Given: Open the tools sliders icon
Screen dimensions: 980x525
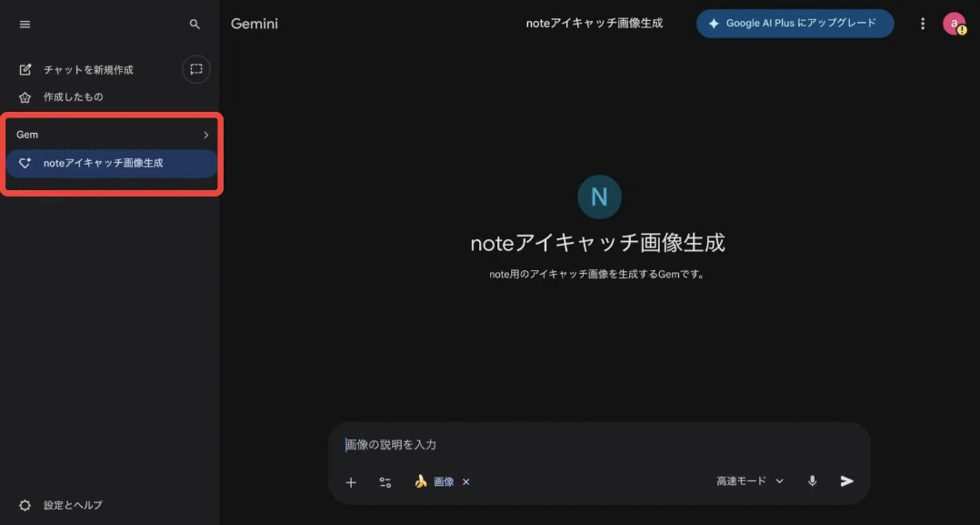Looking at the screenshot, I should click(x=385, y=482).
